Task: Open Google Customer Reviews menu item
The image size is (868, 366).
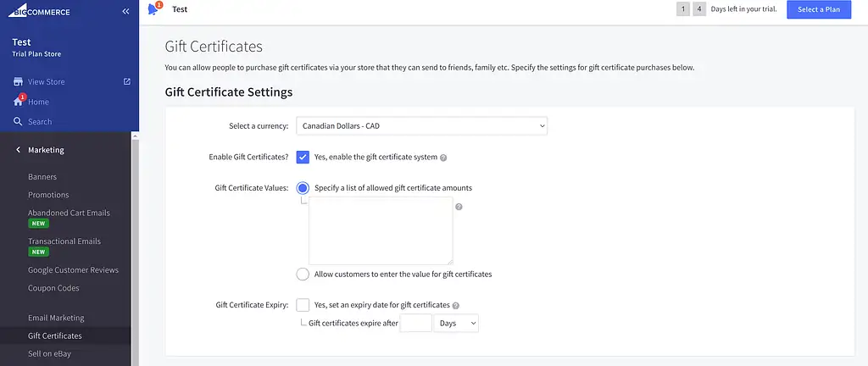Action: coord(73,269)
